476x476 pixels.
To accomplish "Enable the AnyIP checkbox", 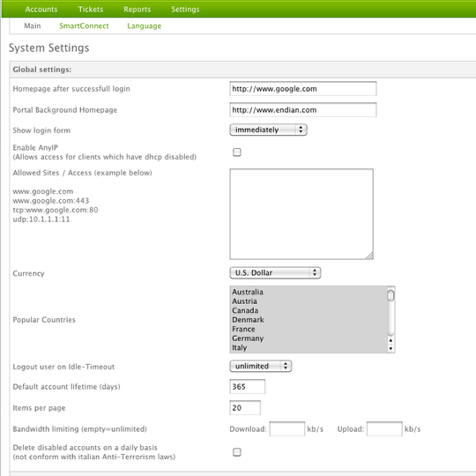I will tap(237, 152).
